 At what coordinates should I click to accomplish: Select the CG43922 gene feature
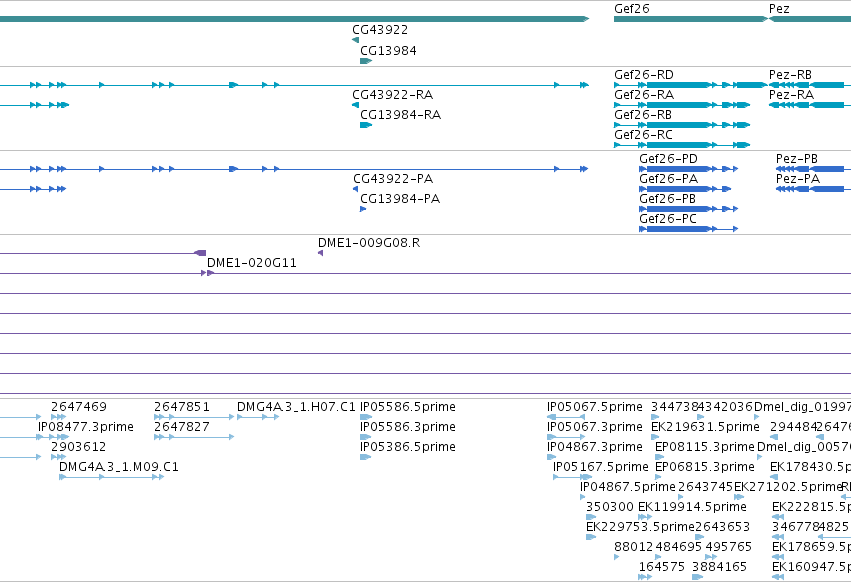[x=355, y=40]
